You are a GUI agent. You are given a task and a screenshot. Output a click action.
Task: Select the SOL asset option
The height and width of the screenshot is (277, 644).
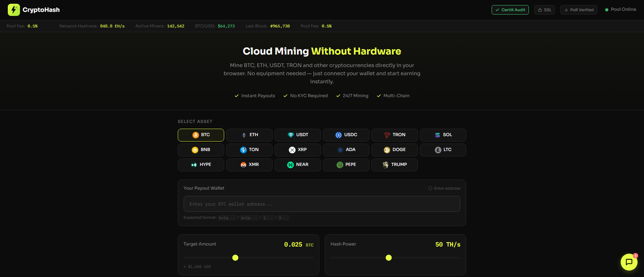[x=443, y=135]
